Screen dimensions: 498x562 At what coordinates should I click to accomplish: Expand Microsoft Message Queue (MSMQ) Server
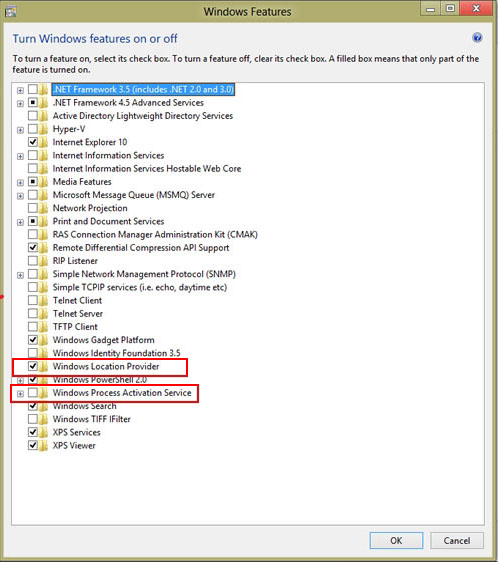(x=20, y=196)
